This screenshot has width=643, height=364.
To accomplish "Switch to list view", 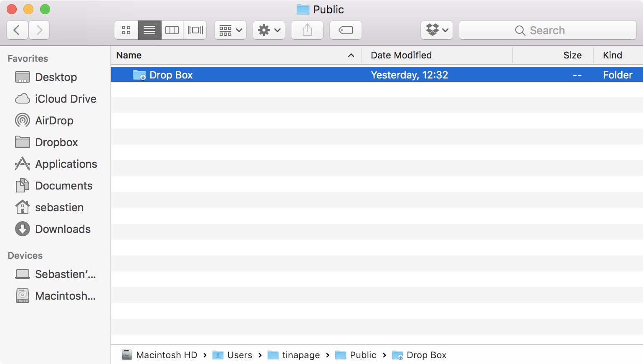I will 149,30.
